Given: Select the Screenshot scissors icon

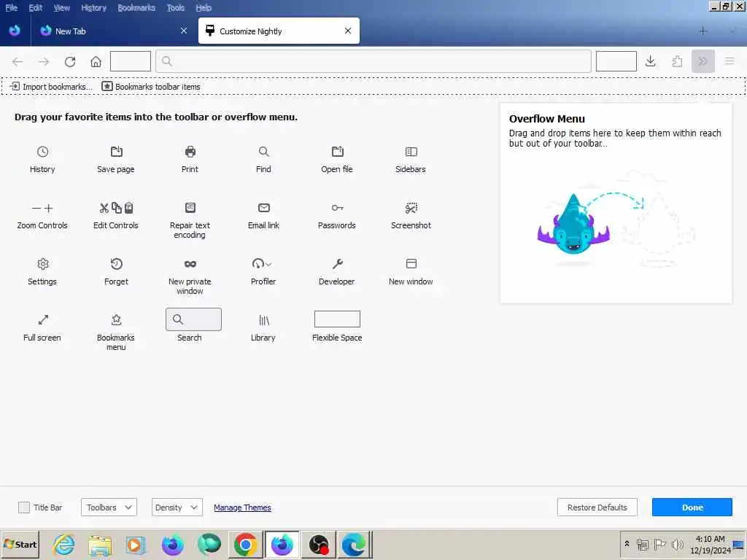Looking at the screenshot, I should (x=411, y=208).
